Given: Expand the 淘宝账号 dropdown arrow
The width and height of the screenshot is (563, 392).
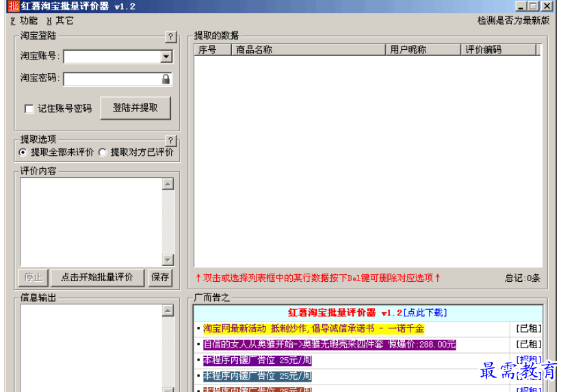Looking at the screenshot, I should coord(166,56).
